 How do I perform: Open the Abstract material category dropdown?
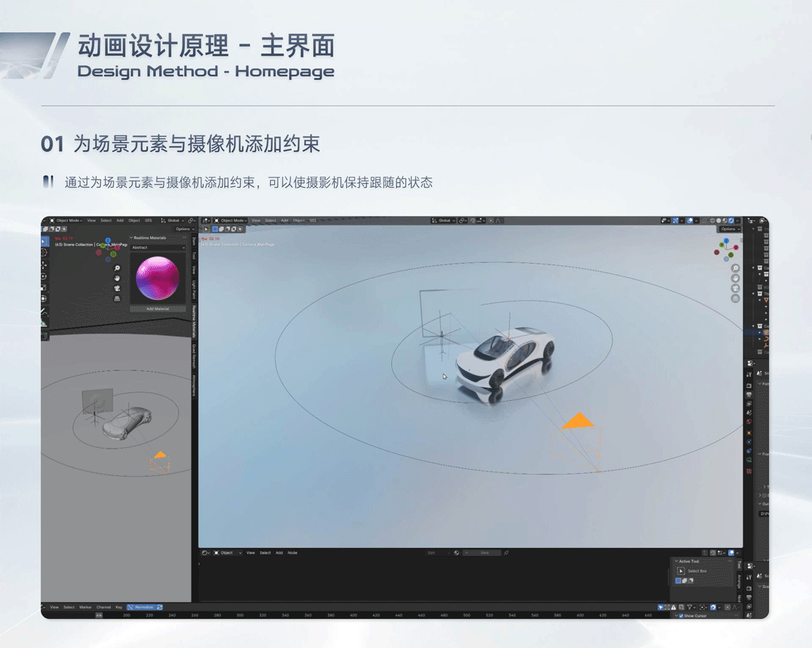157,247
